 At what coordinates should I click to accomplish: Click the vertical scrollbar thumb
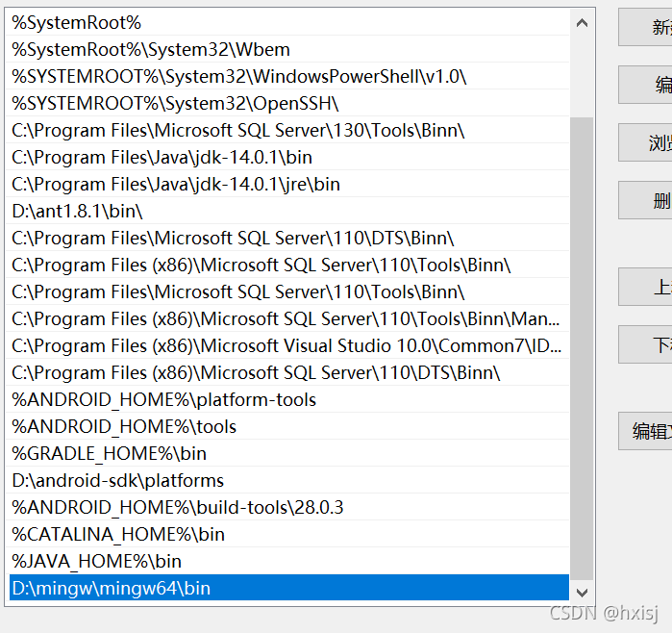click(582, 348)
